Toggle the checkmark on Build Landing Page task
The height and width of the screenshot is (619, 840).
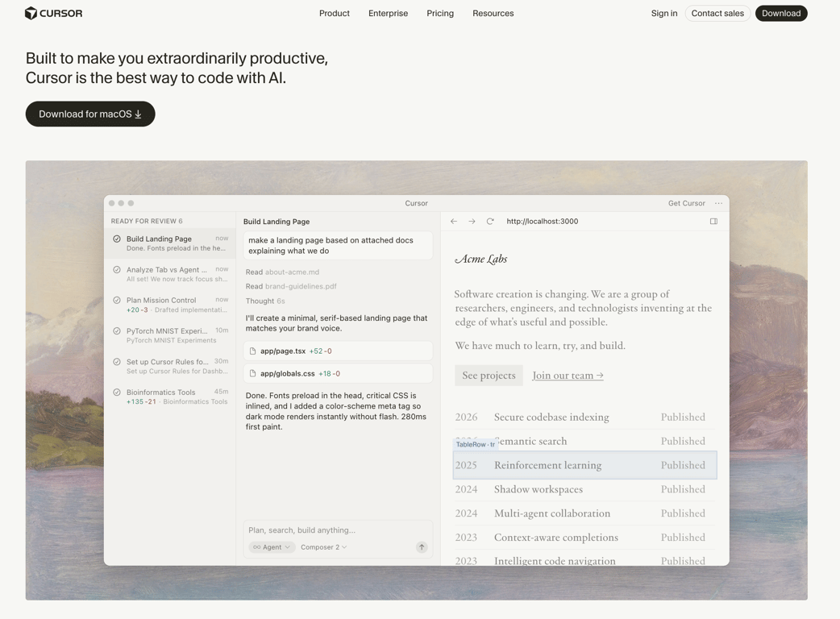tap(116, 239)
